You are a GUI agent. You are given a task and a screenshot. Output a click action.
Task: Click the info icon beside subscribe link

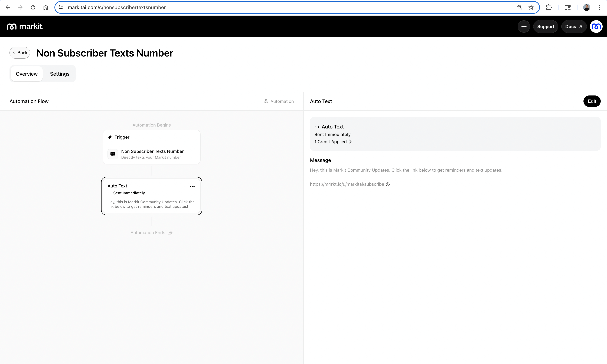pos(388,184)
